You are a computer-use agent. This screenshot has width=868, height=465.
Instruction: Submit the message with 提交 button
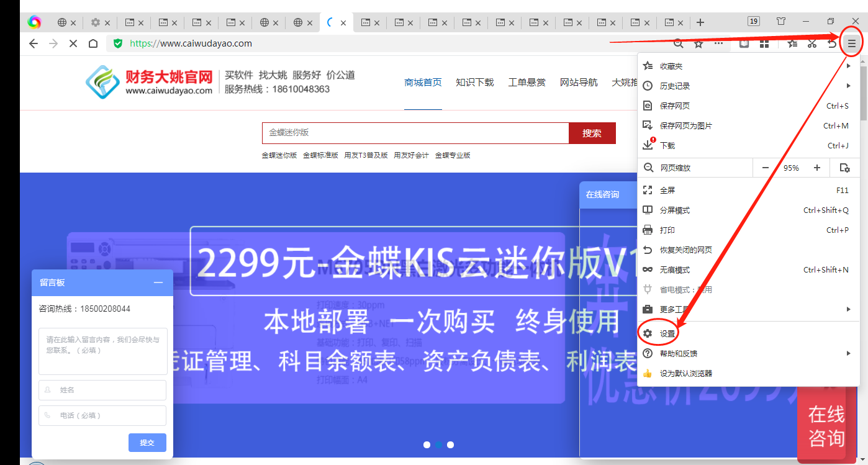147,443
